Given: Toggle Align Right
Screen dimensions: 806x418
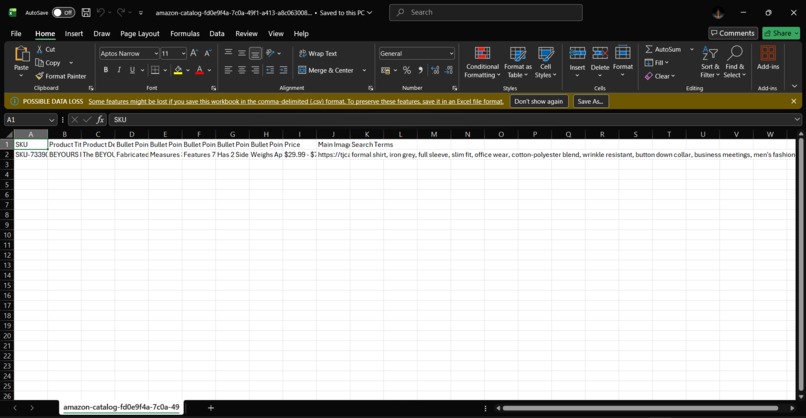Looking at the screenshot, I should pos(255,70).
